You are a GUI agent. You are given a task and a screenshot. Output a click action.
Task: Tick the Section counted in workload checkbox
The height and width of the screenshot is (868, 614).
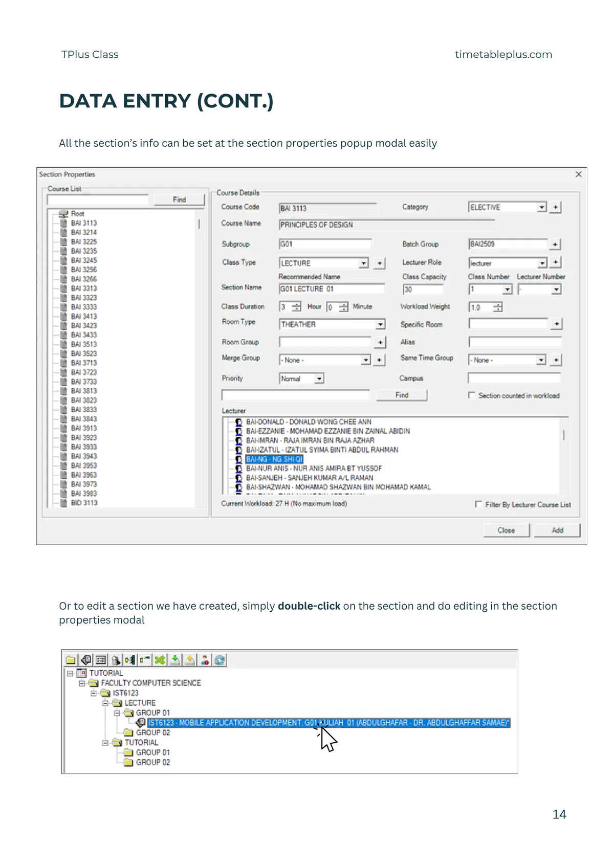[x=472, y=395]
